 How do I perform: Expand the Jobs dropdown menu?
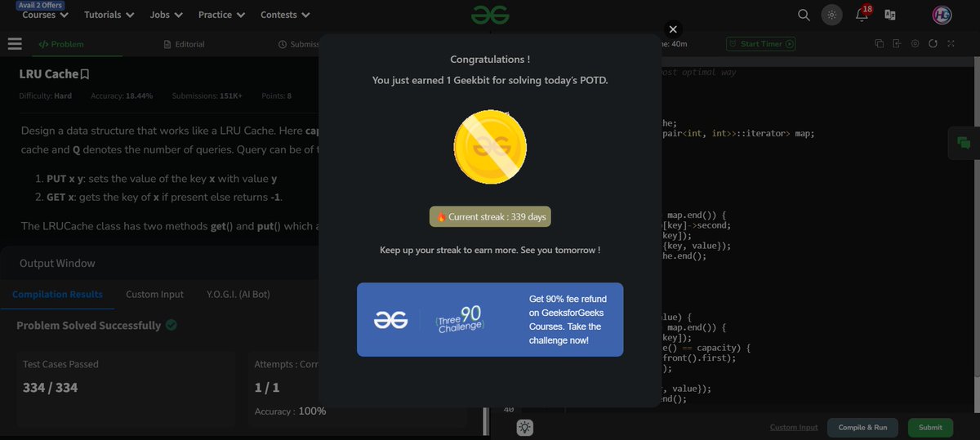pos(167,15)
